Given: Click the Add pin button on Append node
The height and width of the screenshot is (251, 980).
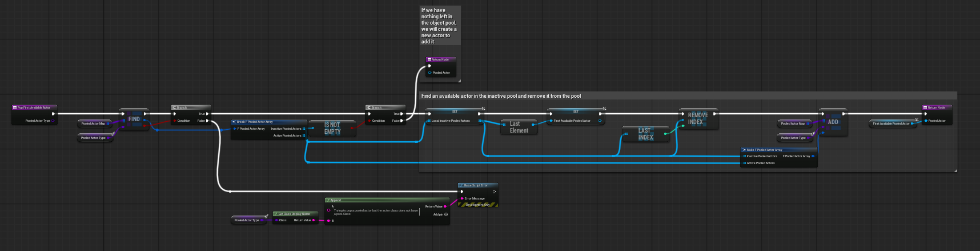Looking at the screenshot, I should pyautogui.click(x=445, y=214).
